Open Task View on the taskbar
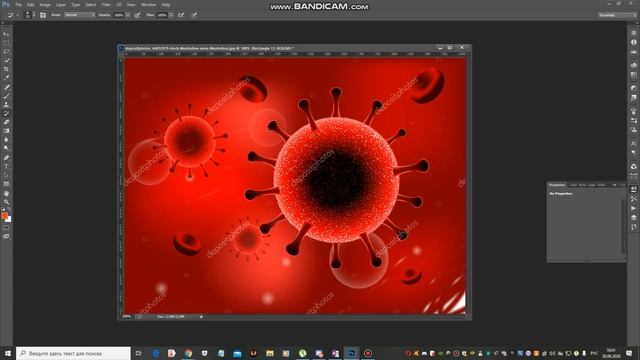640x360 pixels. 138,353
